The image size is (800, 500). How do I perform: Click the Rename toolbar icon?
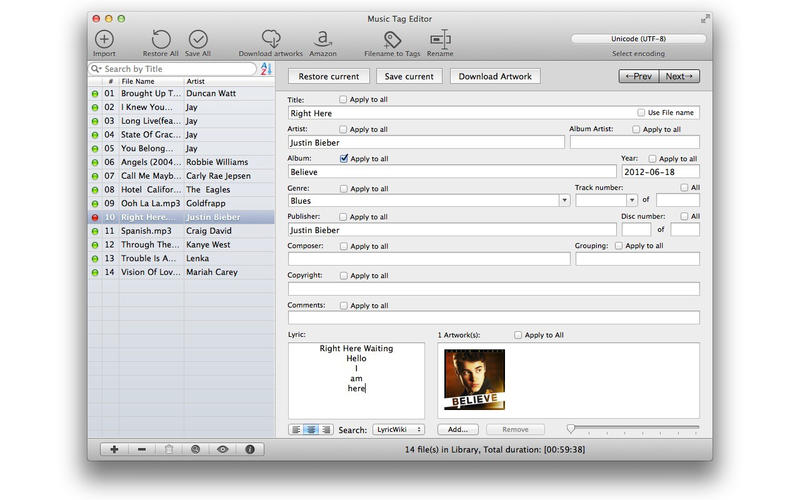click(x=439, y=38)
